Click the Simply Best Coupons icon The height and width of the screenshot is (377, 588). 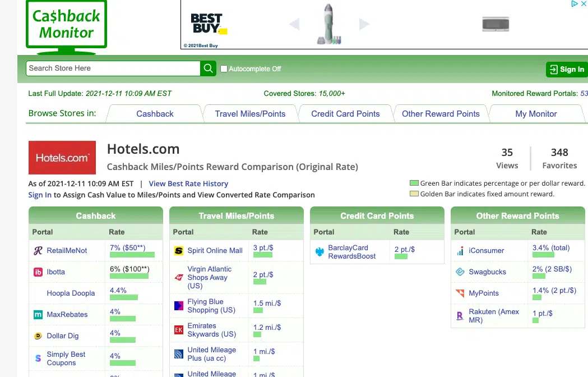(x=38, y=358)
